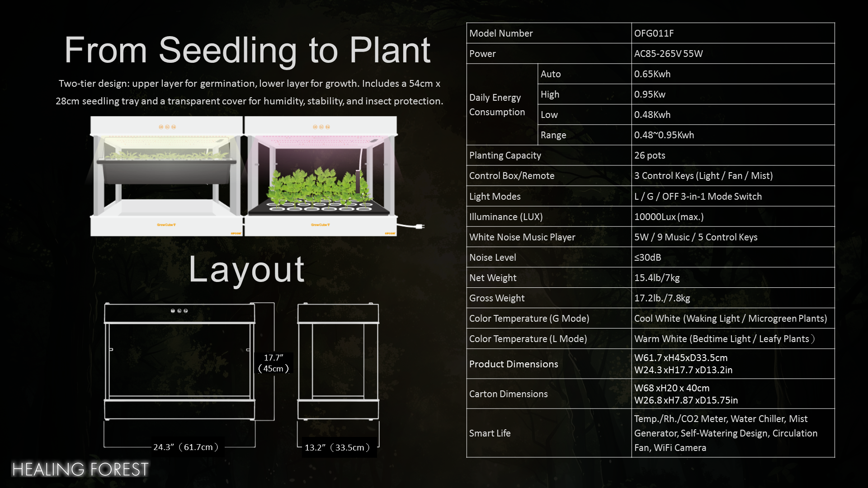Click the 'Planting Capacity' label
868x488 pixels.
click(x=505, y=155)
